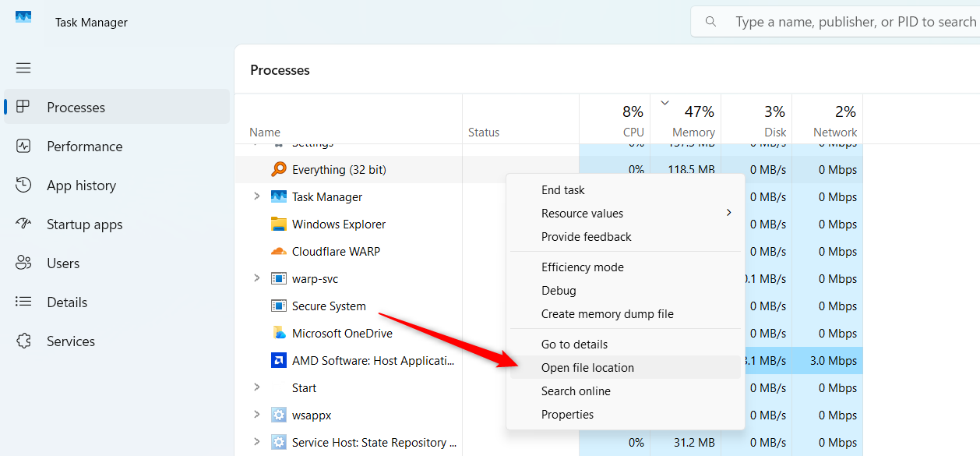Click the Task Manager process row icon
Screen dimensions: 980x456
point(279,196)
